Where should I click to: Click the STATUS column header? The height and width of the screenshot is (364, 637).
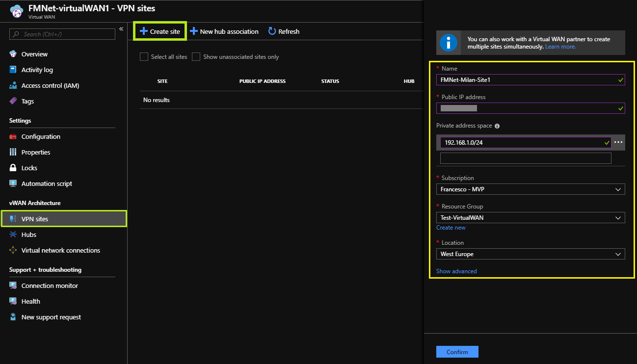click(x=330, y=81)
